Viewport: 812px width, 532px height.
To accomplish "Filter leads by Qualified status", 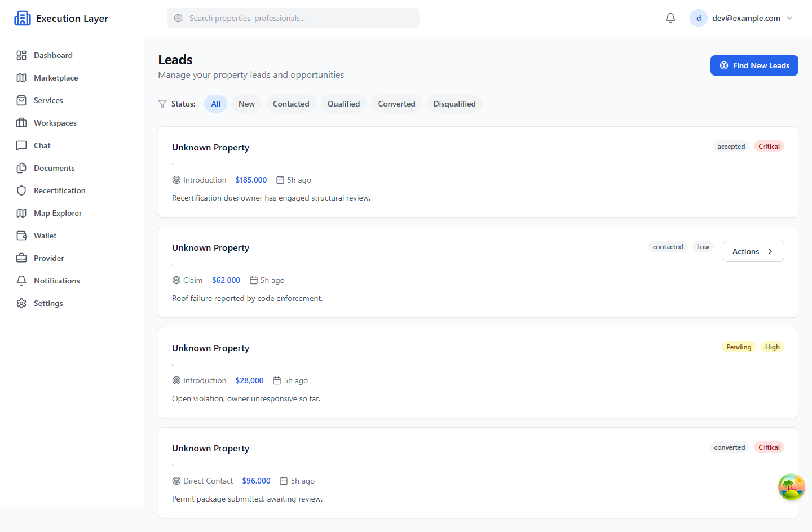I will coord(343,104).
